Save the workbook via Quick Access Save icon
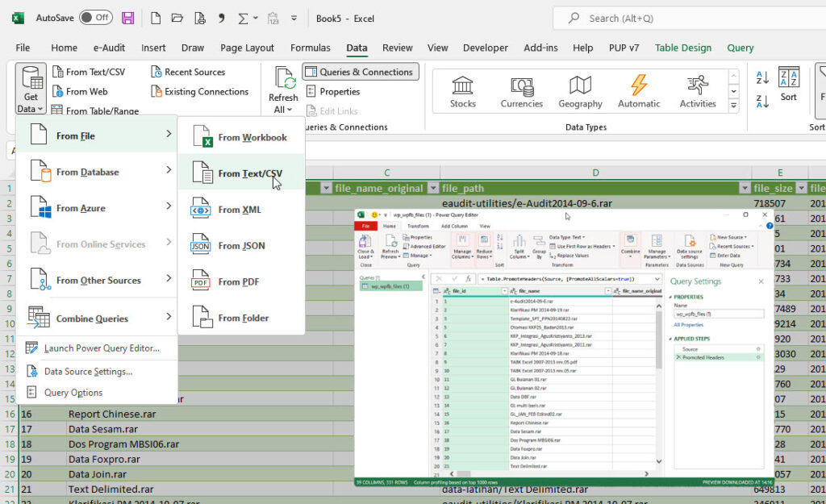The image size is (826, 504). point(127,17)
